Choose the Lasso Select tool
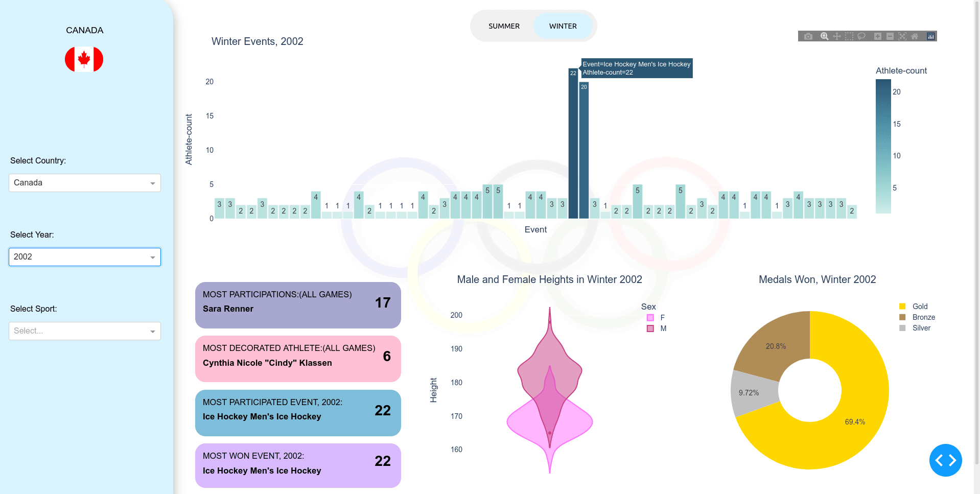The height and width of the screenshot is (494, 980). tap(861, 36)
